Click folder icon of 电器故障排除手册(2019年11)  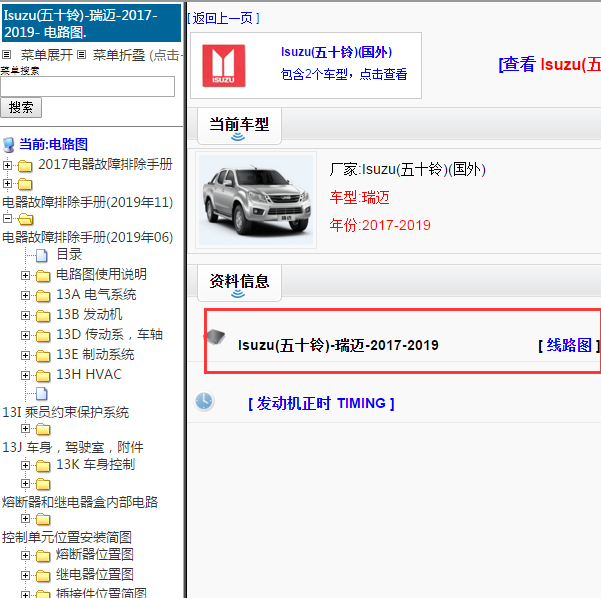[25, 184]
